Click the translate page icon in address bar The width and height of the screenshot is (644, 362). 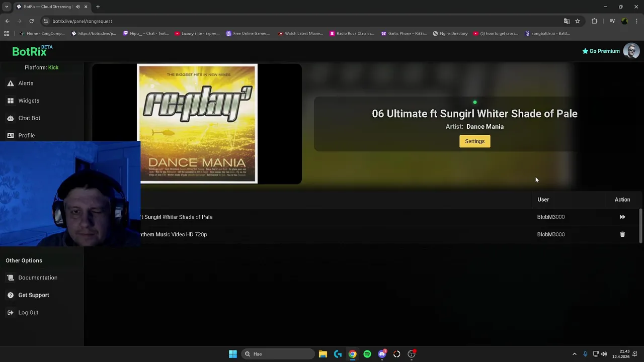point(567,21)
